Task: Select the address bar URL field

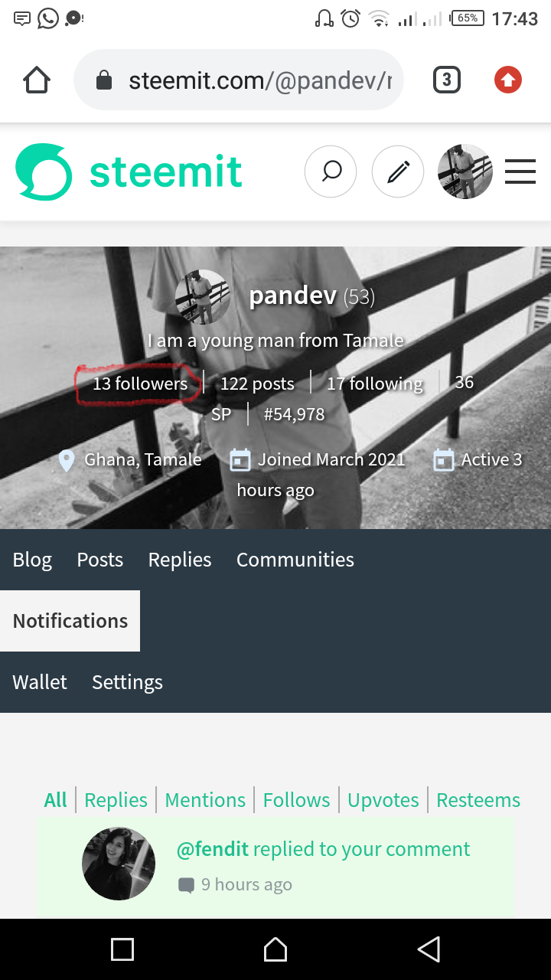Action: click(x=239, y=80)
